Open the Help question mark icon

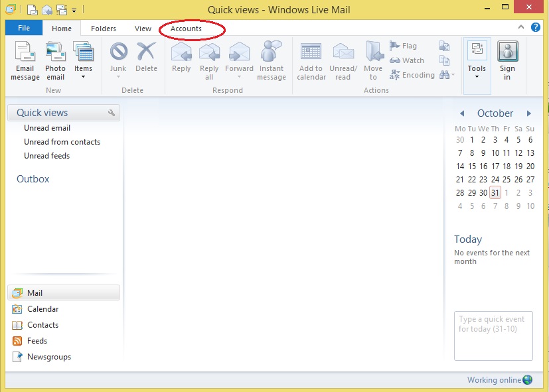point(535,27)
